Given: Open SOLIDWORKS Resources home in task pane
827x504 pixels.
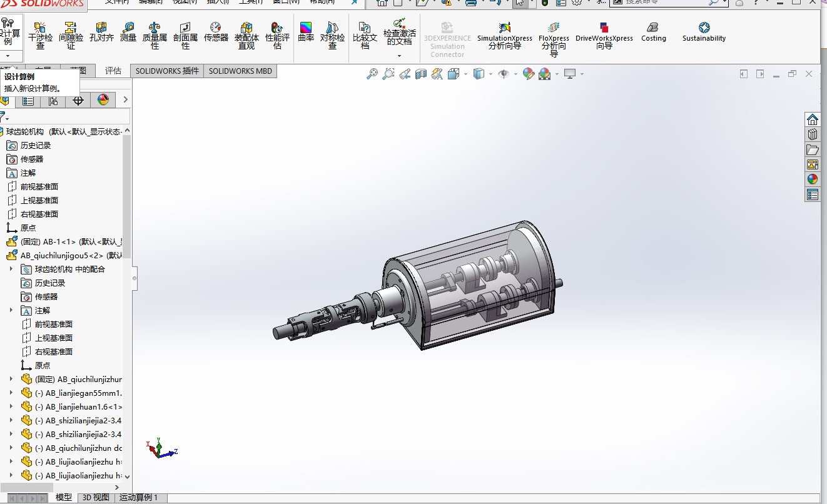Looking at the screenshot, I should coord(813,119).
